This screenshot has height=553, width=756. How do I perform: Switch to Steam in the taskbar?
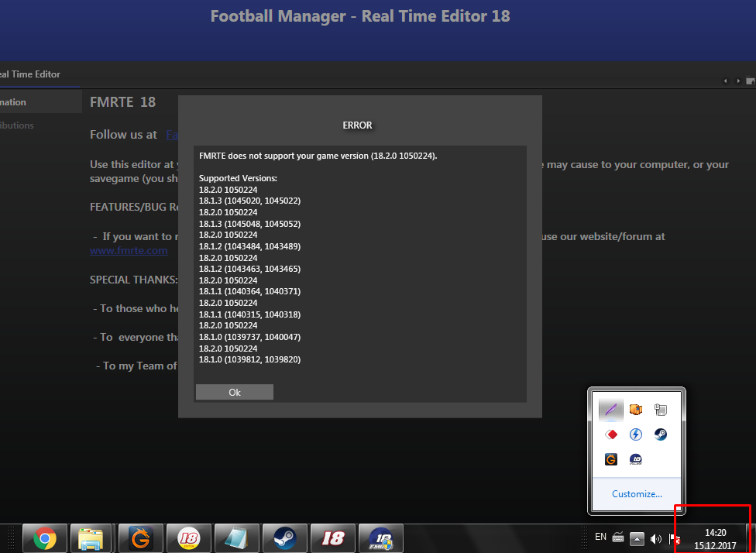(284, 538)
